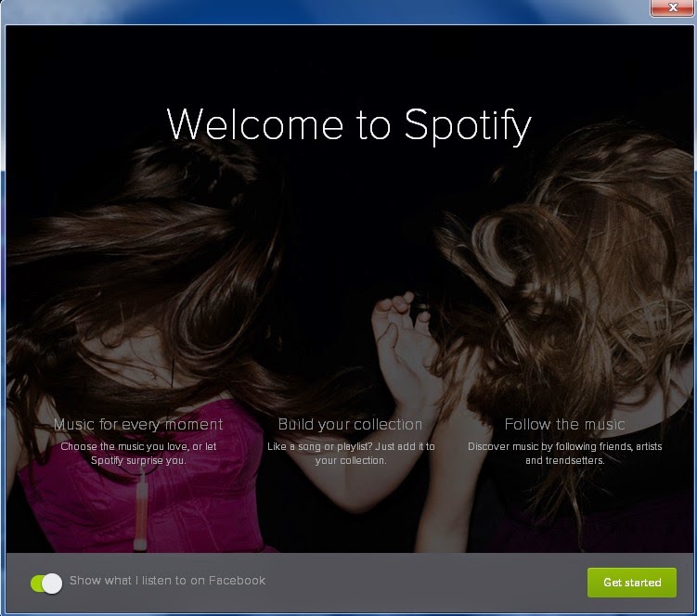Close the Spotify welcome window
The height and width of the screenshot is (616, 697).
(672, 7)
